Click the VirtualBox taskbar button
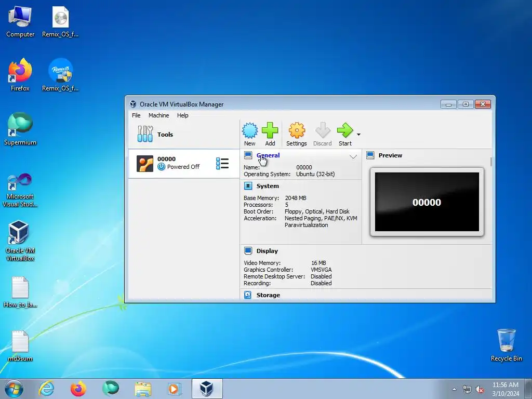This screenshot has height=399, width=532. click(207, 389)
